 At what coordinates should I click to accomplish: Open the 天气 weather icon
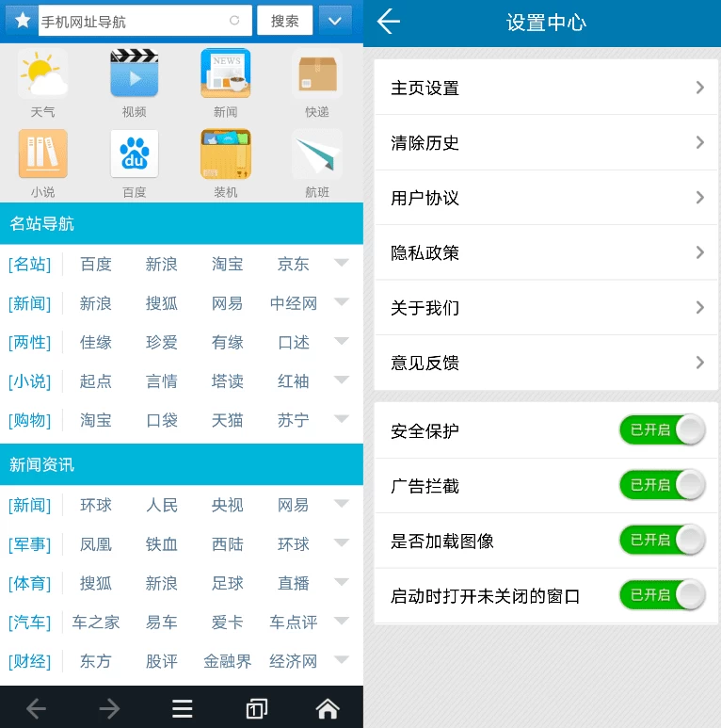tap(42, 74)
